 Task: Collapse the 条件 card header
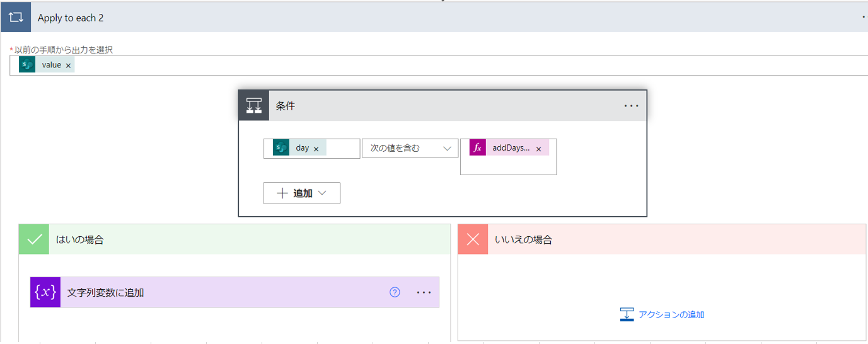(443, 106)
